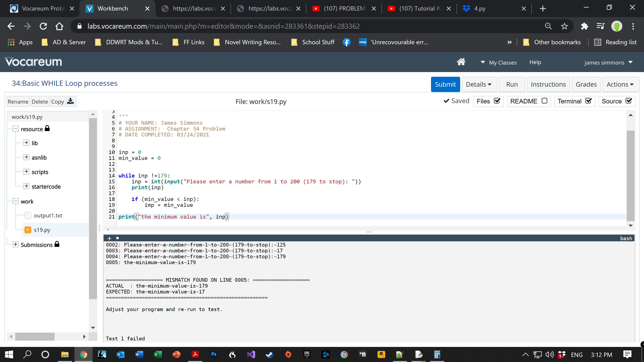644x362 pixels.
Task: Toggle the Files panel checkbox
Action: pyautogui.click(x=497, y=101)
